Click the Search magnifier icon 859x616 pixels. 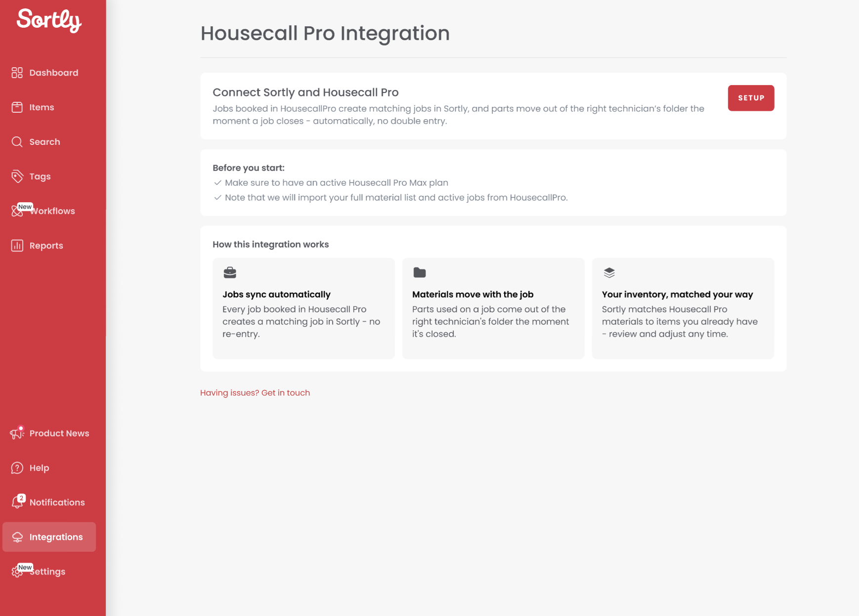click(17, 142)
